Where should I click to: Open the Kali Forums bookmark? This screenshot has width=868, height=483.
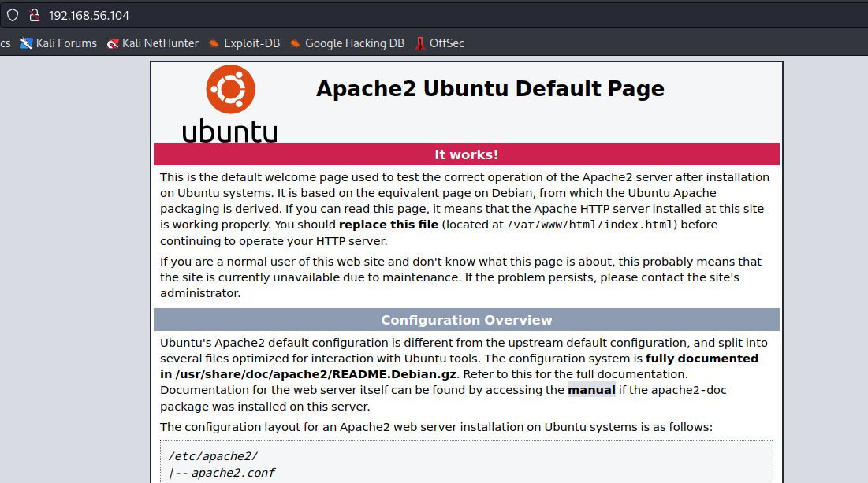(x=58, y=43)
